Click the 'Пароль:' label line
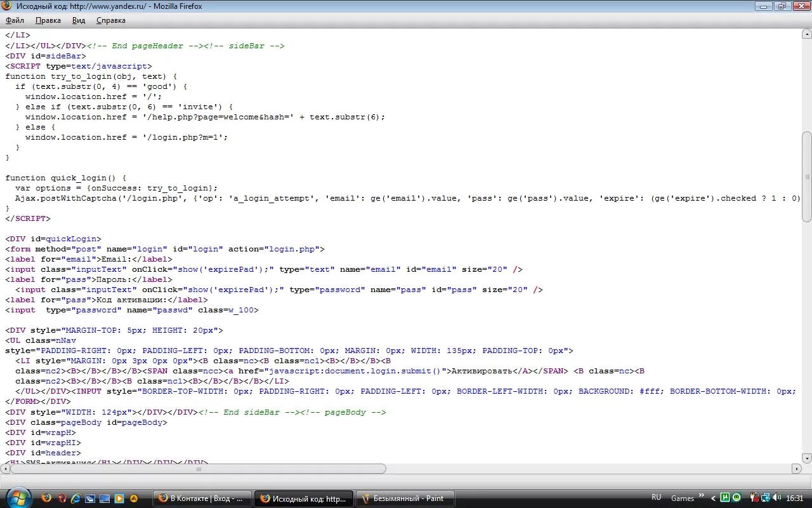The width and height of the screenshot is (812, 508). click(x=89, y=279)
